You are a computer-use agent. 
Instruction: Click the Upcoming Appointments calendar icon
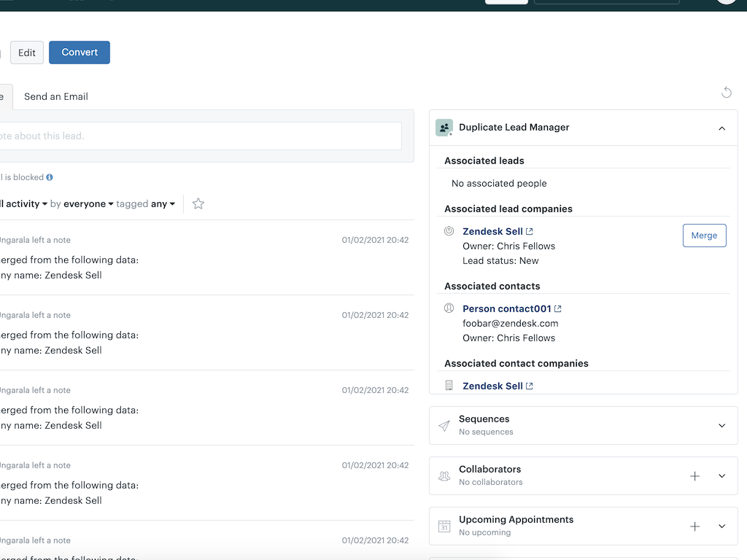(x=444, y=526)
